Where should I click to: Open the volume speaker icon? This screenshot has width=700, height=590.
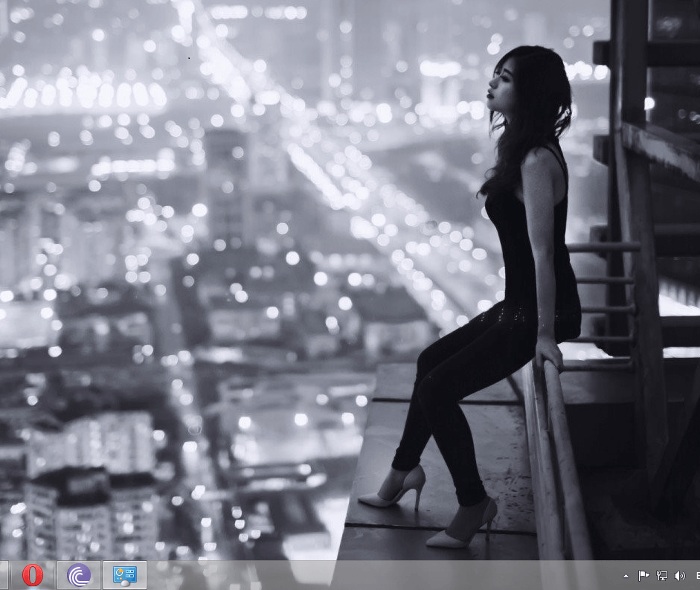pyautogui.click(x=679, y=576)
